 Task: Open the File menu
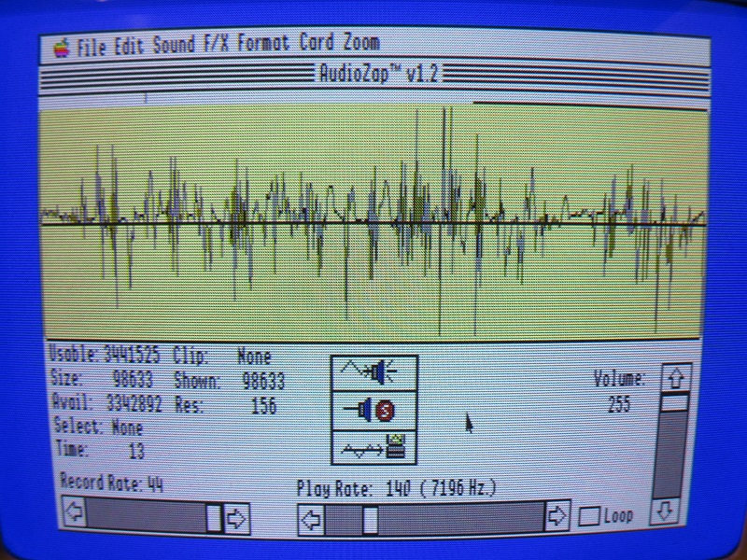(91, 47)
